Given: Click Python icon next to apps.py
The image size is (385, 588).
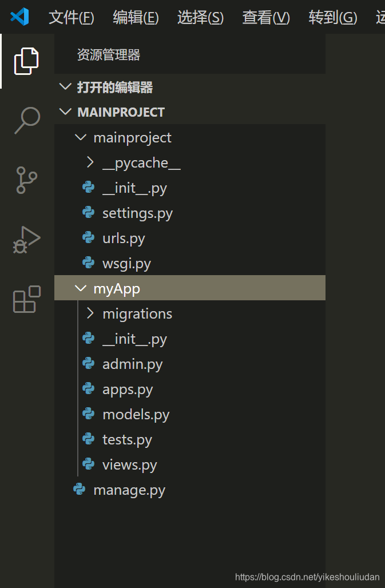Looking at the screenshot, I should click(89, 388).
